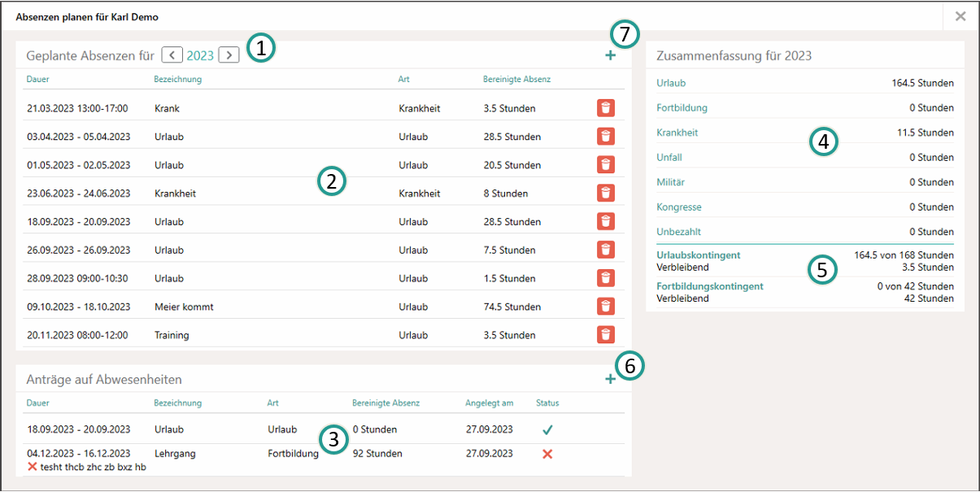Image resolution: width=980 pixels, height=492 pixels.
Task: Select the 21.03.2023 13:00-17:00 row date
Action: coord(78,108)
